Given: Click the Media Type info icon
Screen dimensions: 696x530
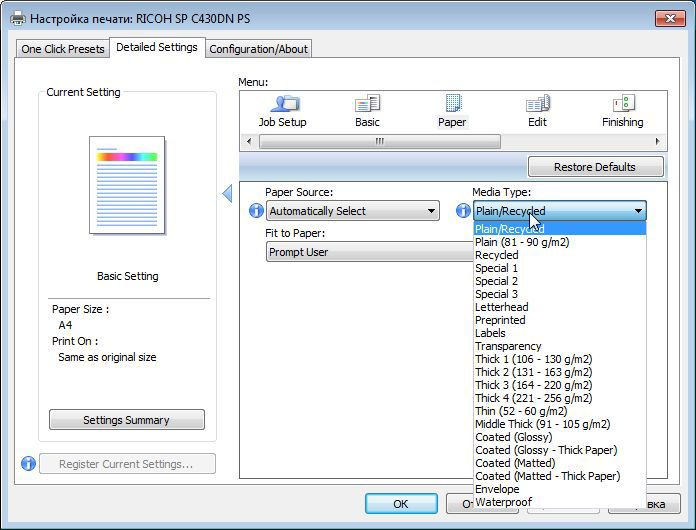Looking at the screenshot, I should pos(463,210).
